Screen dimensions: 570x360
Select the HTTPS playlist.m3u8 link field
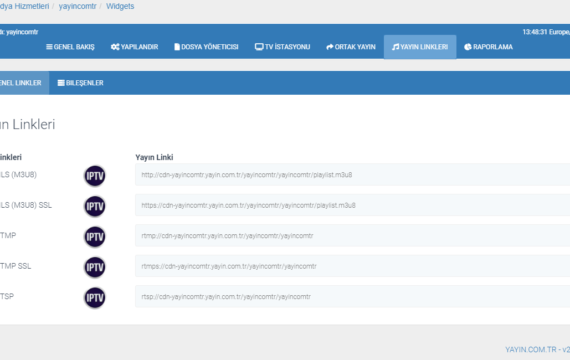pyautogui.click(x=352, y=205)
